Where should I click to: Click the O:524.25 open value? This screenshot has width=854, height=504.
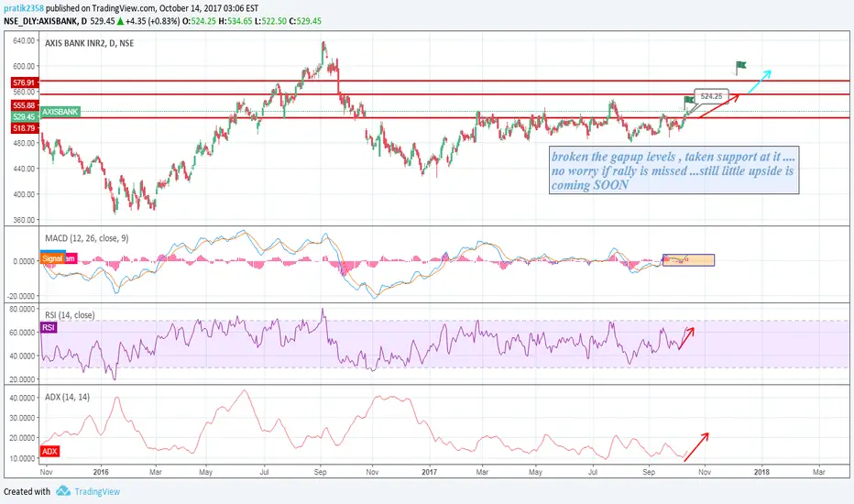click(x=198, y=21)
